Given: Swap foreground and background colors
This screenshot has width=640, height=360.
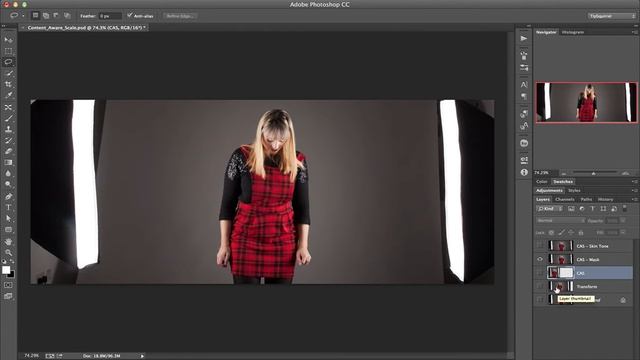Looking at the screenshot, I should (x=12, y=262).
